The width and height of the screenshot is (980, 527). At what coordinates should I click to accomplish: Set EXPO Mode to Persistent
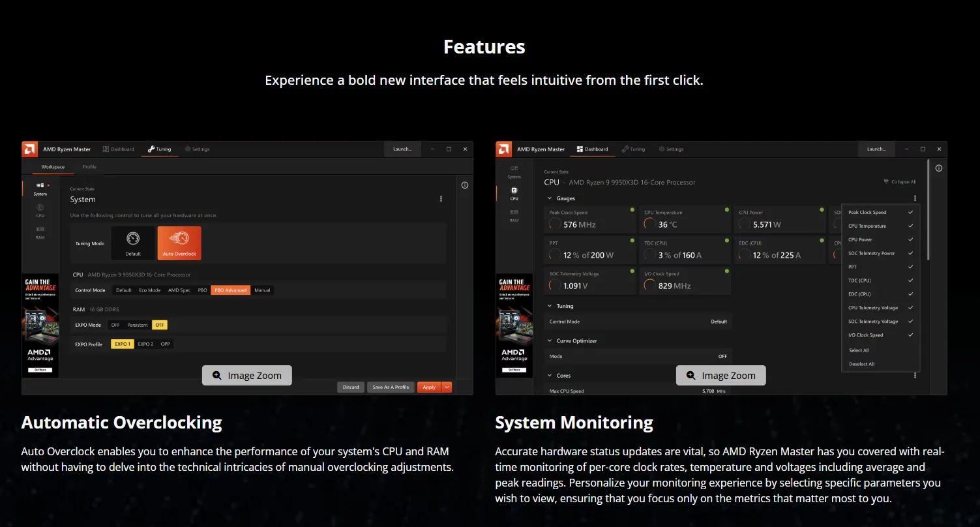pyautogui.click(x=138, y=325)
